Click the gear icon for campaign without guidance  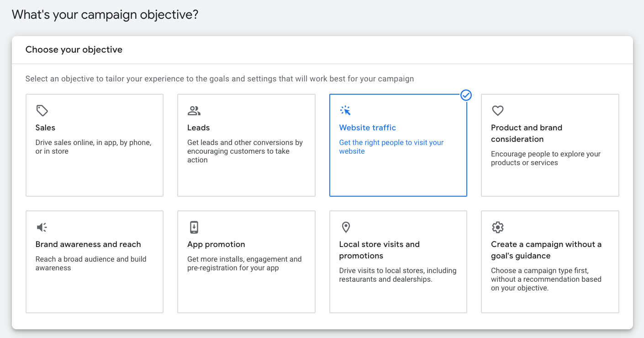[497, 227]
